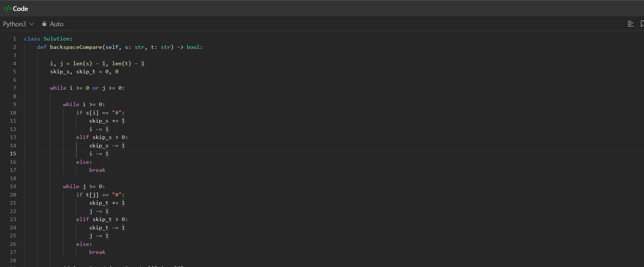The height and width of the screenshot is (267, 644).
Task: Click the 'while i >= 0:' line
Action: tap(84, 104)
